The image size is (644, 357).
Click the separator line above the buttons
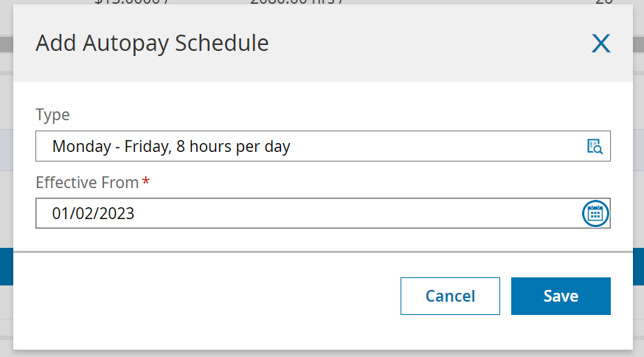(322, 252)
